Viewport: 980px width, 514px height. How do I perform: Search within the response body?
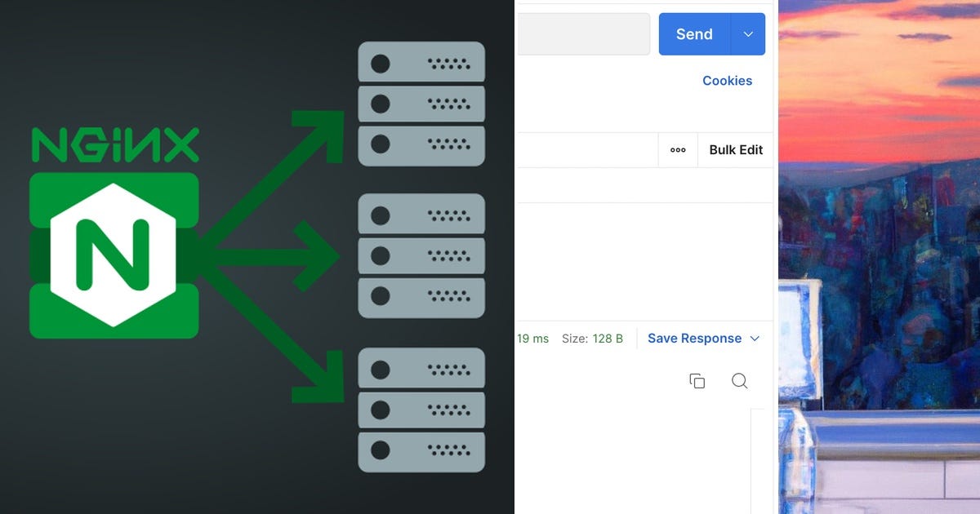tap(740, 381)
